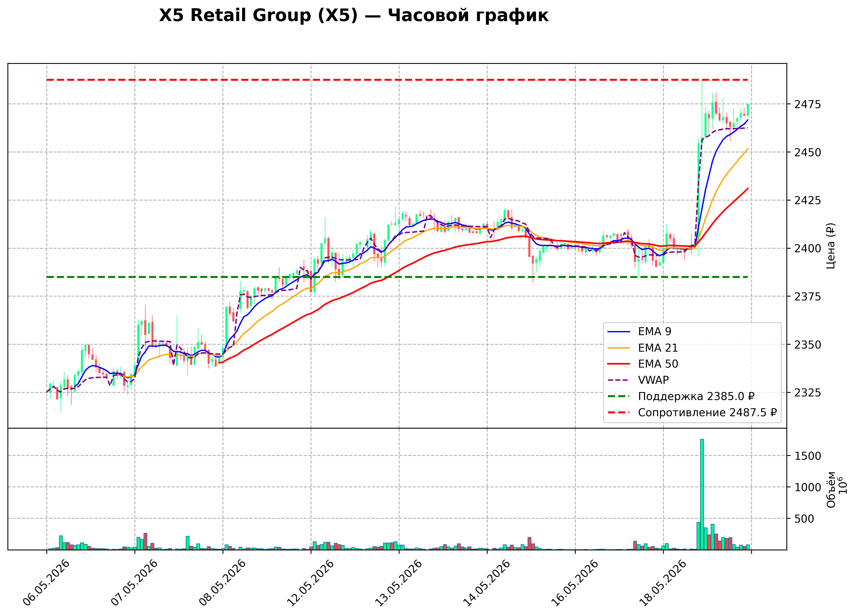Click the 2425 price axis label
Image resolution: width=857 pixels, height=616 pixels.
(x=808, y=201)
